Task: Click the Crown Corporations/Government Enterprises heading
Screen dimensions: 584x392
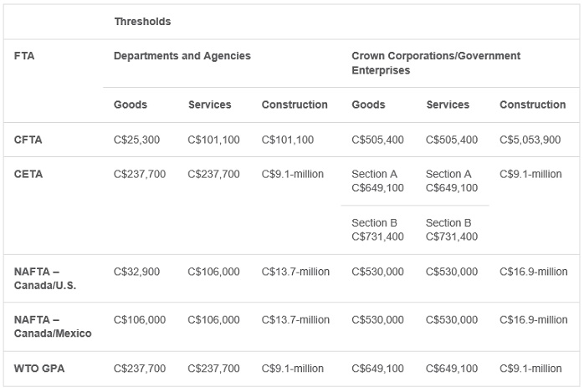Action: [x=436, y=63]
